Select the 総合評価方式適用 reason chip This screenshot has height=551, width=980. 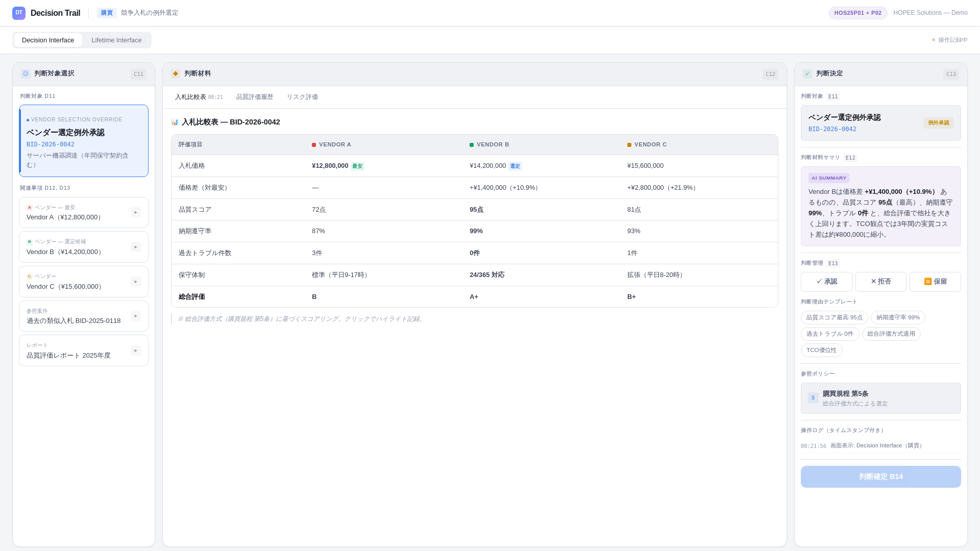click(891, 334)
